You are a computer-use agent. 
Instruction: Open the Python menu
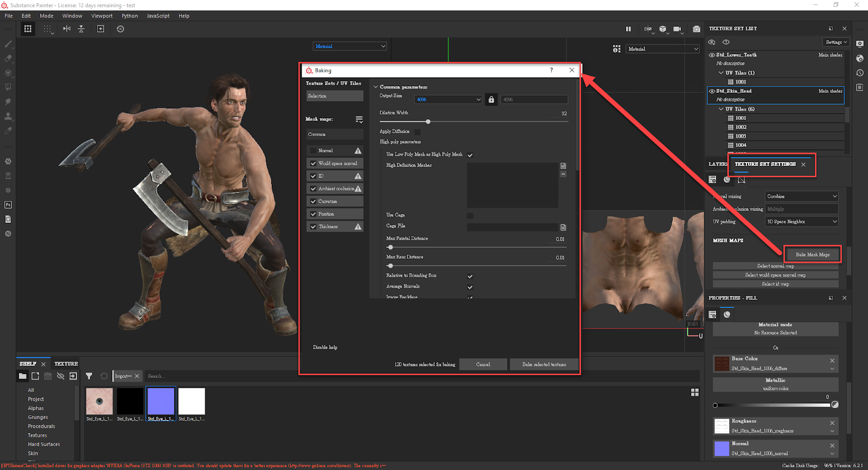coord(130,16)
